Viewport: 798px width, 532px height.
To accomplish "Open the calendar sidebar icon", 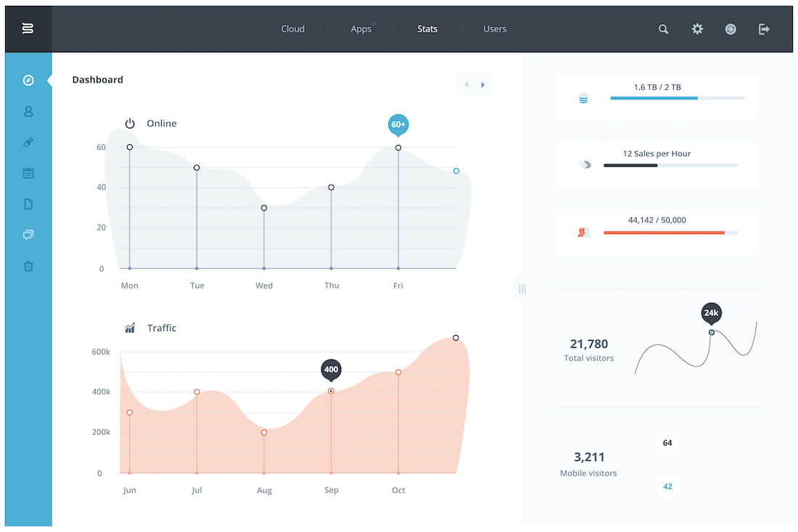I will point(28,173).
